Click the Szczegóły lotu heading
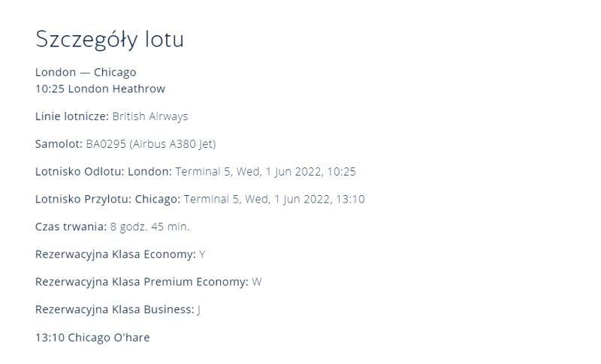601x364 pixels. [x=110, y=40]
